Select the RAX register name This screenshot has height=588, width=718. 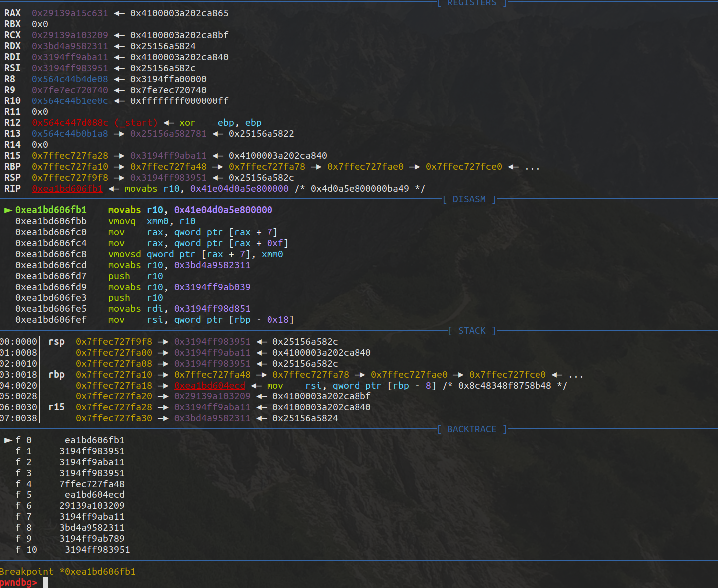pyautogui.click(x=13, y=13)
